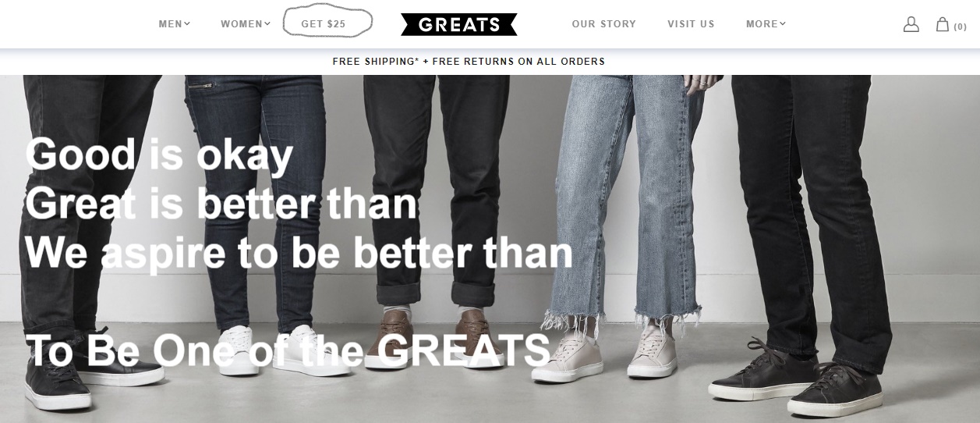Click the cart item count (0)
980x423 pixels.
point(960,27)
